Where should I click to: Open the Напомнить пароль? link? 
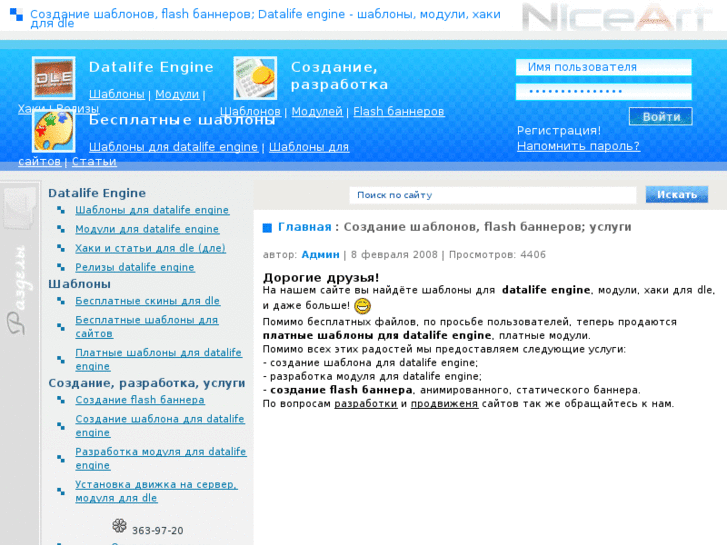[578, 146]
